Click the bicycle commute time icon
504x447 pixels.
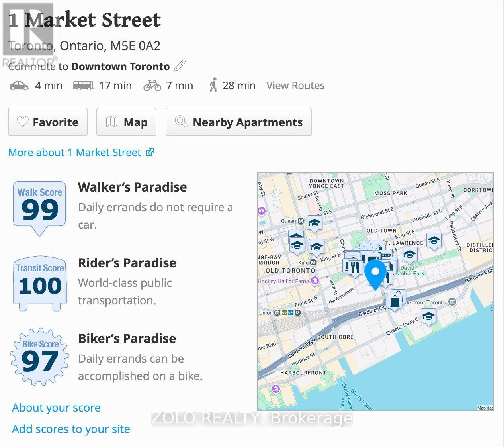[152, 86]
